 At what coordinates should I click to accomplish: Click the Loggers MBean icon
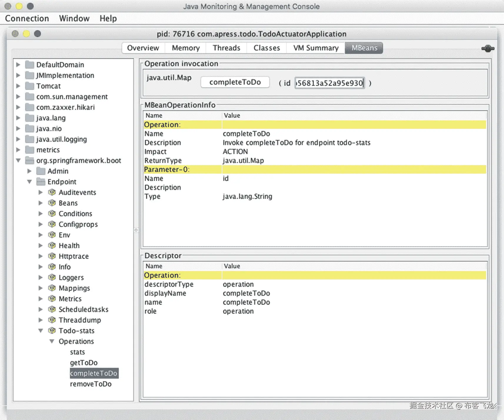click(x=52, y=277)
